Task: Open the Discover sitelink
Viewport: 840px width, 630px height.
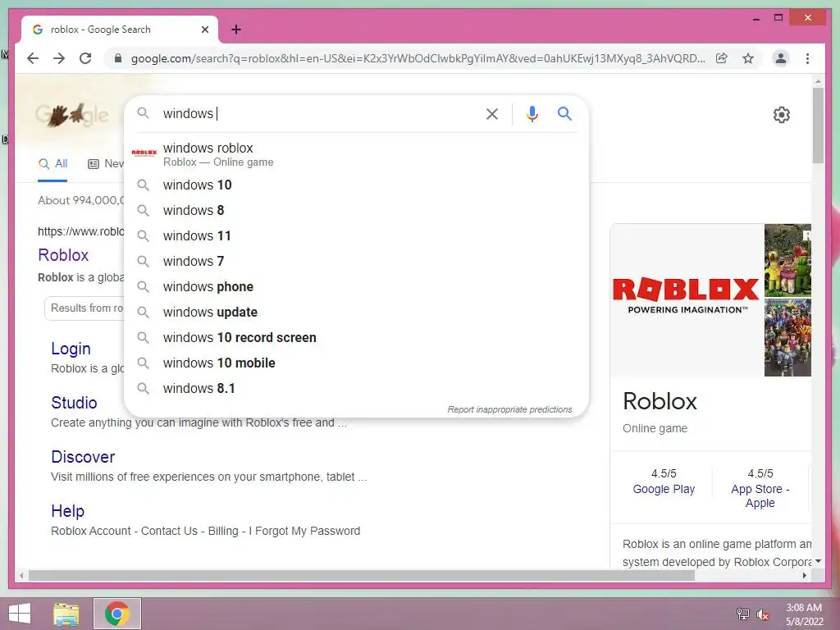Action: 83,457
